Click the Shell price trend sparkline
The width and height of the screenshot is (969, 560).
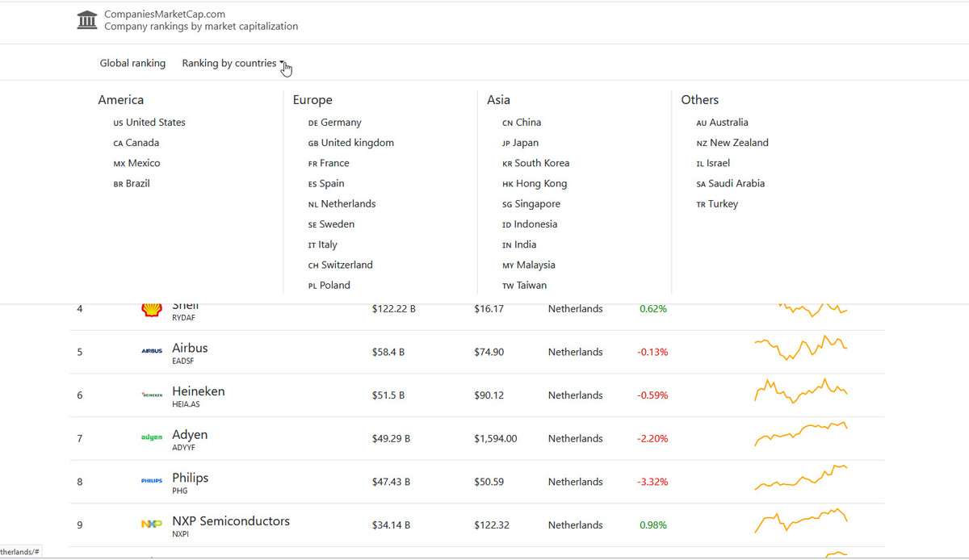812,309
